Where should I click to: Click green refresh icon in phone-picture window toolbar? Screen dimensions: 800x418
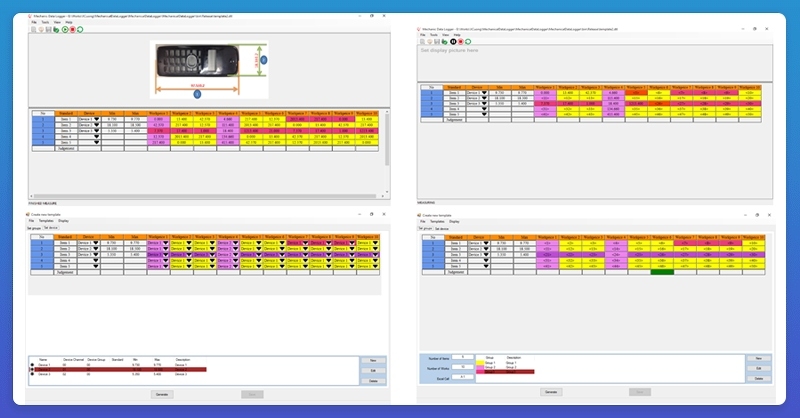point(80,30)
